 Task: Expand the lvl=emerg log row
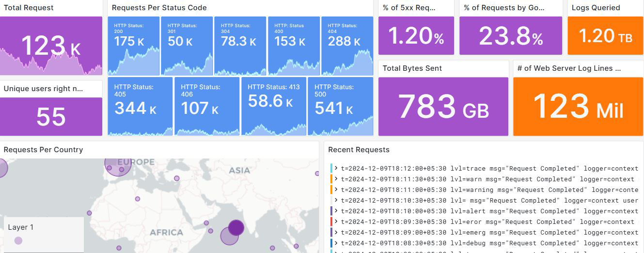click(x=336, y=233)
